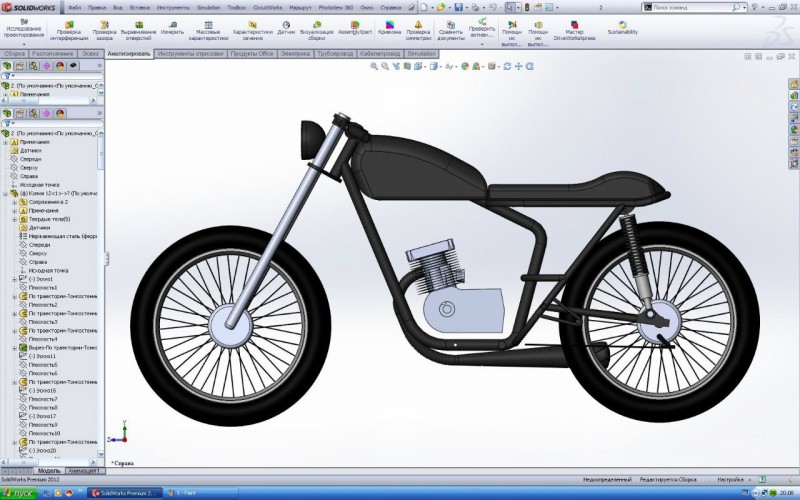Screen dimensions: 800x500
Task: Select Спереди plane under assembly root
Action: [x=30, y=159]
